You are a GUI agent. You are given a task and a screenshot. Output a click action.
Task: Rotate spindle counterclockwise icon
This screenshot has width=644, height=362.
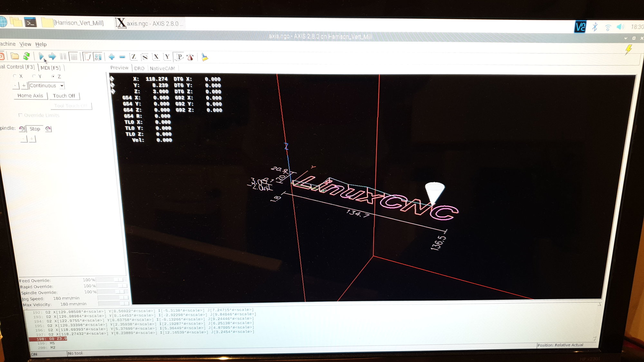click(22, 129)
